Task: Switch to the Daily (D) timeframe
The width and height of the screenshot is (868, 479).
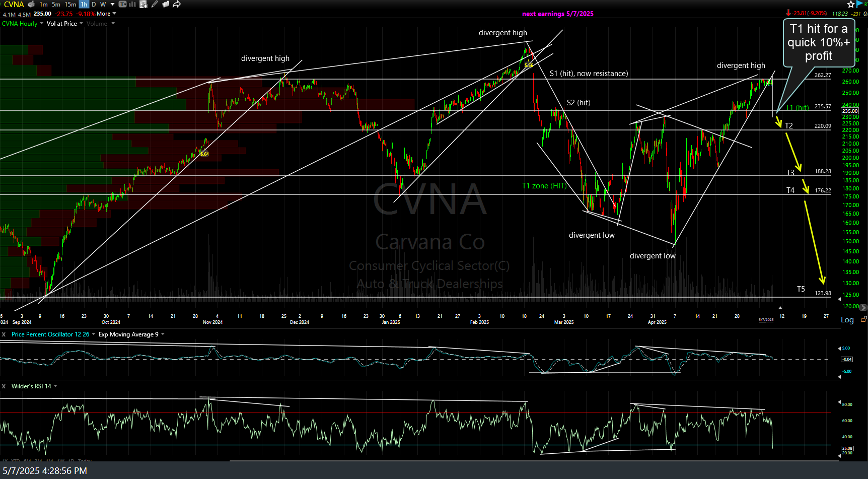Action: (94, 5)
